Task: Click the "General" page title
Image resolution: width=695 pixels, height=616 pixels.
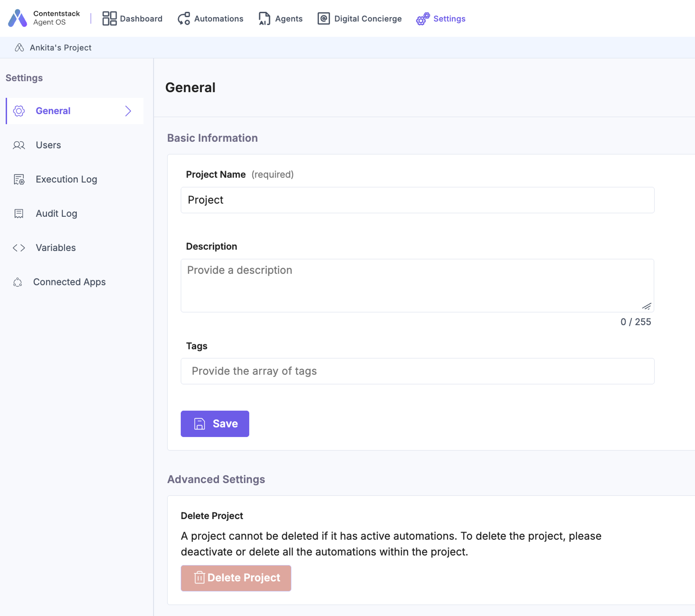Action: click(190, 87)
